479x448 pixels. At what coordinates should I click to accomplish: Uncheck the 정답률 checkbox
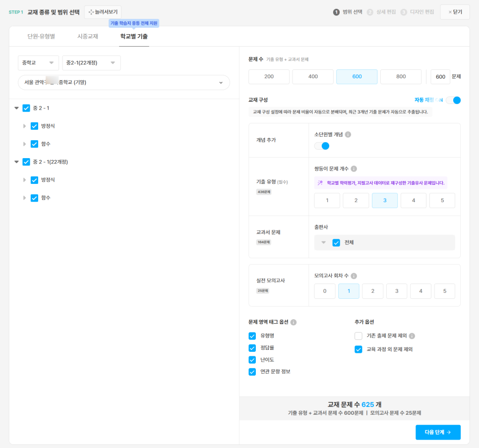[x=252, y=348]
